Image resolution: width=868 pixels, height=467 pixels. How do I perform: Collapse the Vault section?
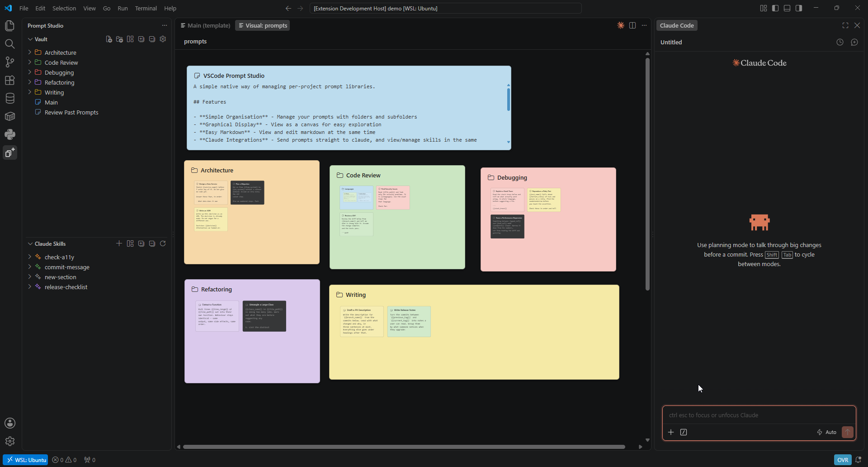[x=30, y=39]
